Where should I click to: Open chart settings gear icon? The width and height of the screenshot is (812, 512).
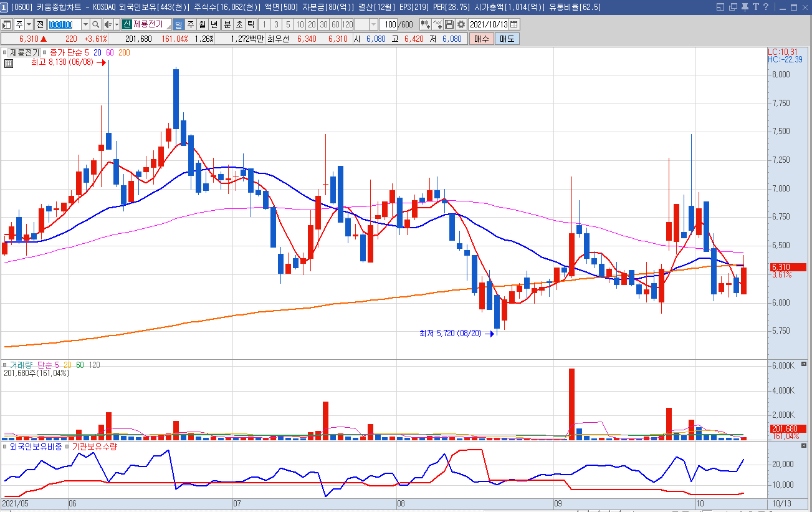pyautogui.click(x=461, y=24)
